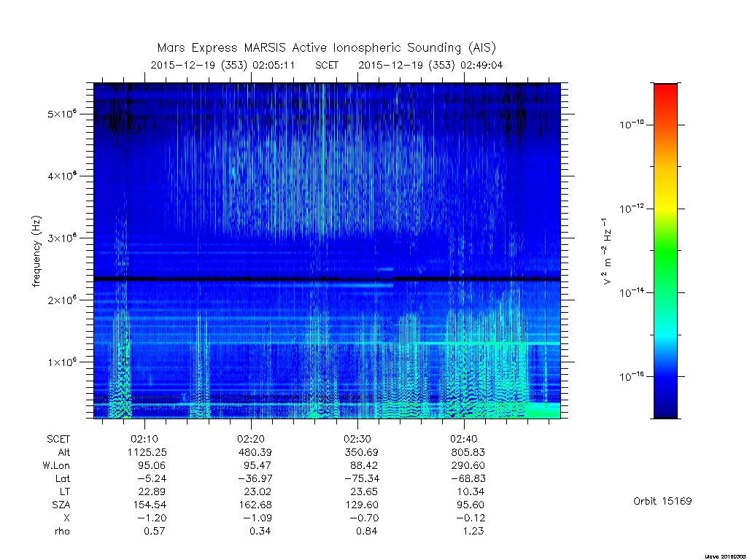The width and height of the screenshot is (747, 560).
Task: Click the 10⁻¹² color bar scale label
Action: click(x=632, y=208)
